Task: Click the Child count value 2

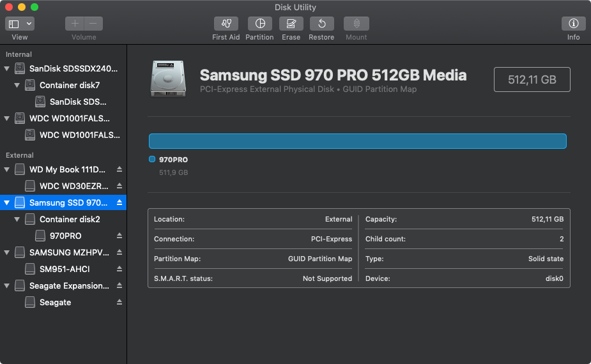Action: (562, 239)
